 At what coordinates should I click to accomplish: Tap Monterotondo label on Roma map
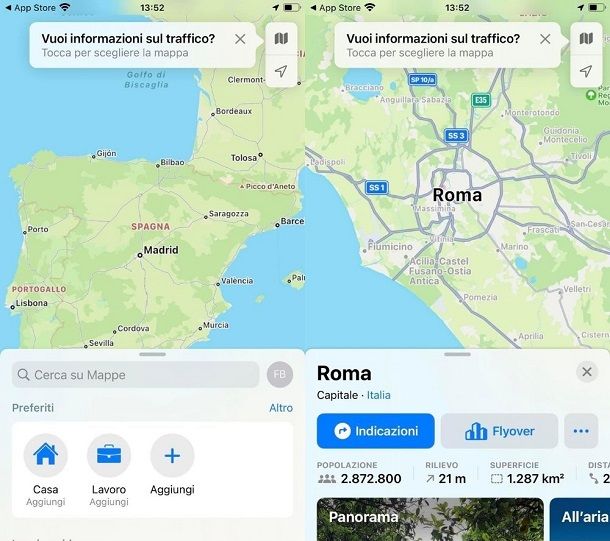[532, 113]
